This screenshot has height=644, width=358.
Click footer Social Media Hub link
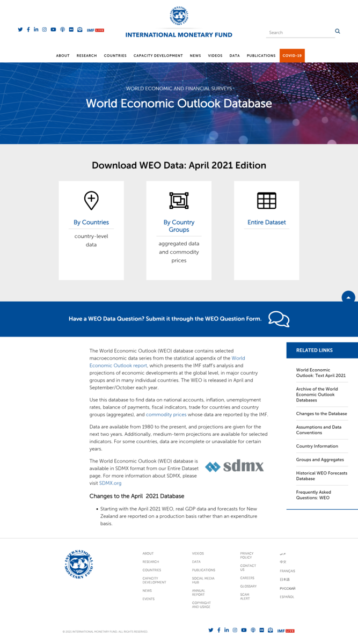click(x=203, y=580)
